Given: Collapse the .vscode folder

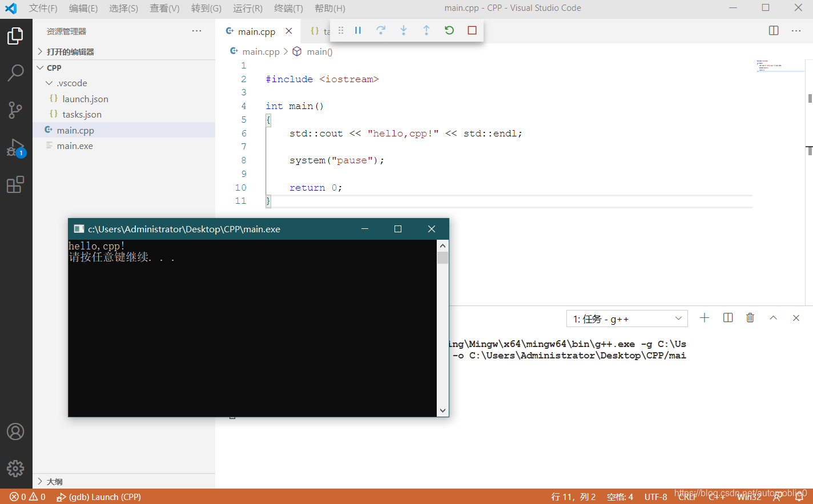Looking at the screenshot, I should (x=124, y=83).
